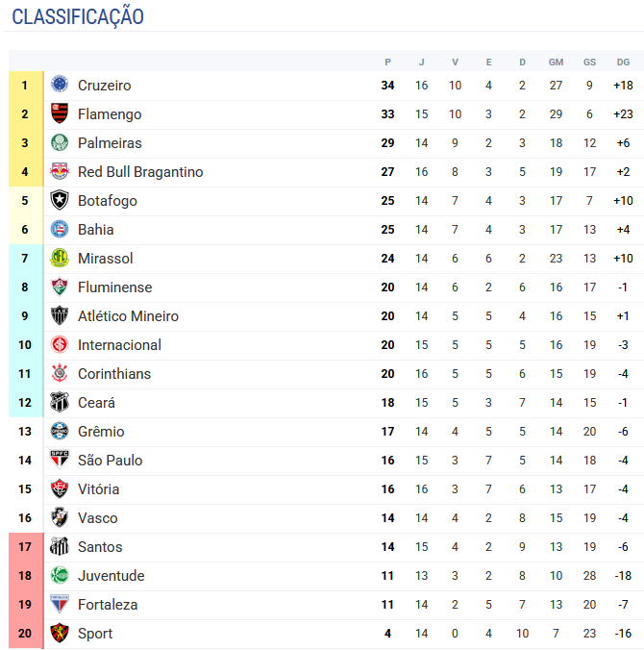The height and width of the screenshot is (650, 644).
Task: Select the GM goals scored header
Action: click(556, 62)
